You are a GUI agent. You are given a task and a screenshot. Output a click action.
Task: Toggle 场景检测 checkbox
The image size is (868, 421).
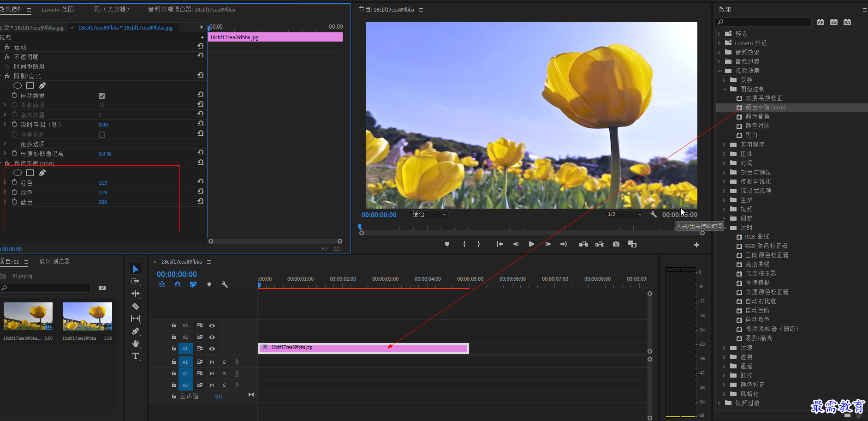pyautogui.click(x=102, y=135)
